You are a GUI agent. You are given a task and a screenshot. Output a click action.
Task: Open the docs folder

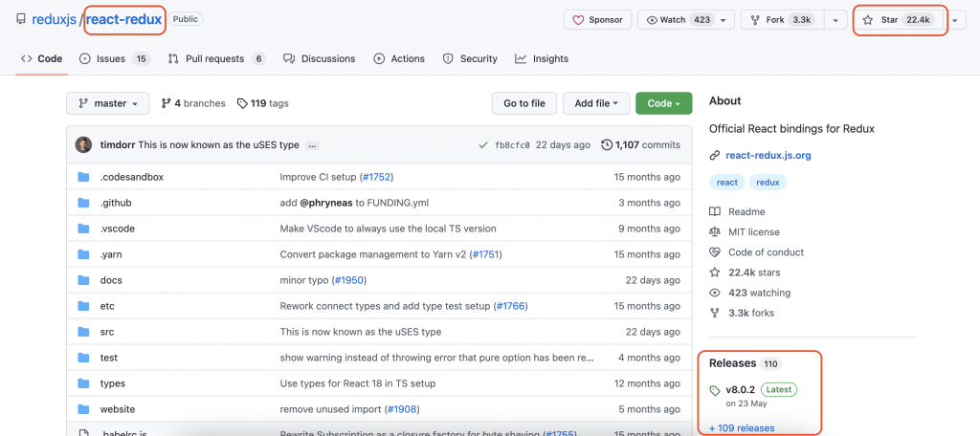(x=111, y=280)
